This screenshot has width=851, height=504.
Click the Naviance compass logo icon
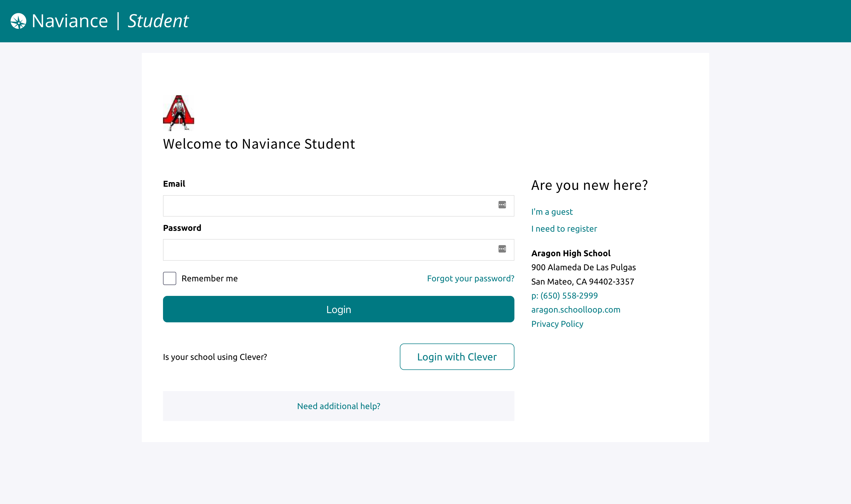click(x=18, y=21)
